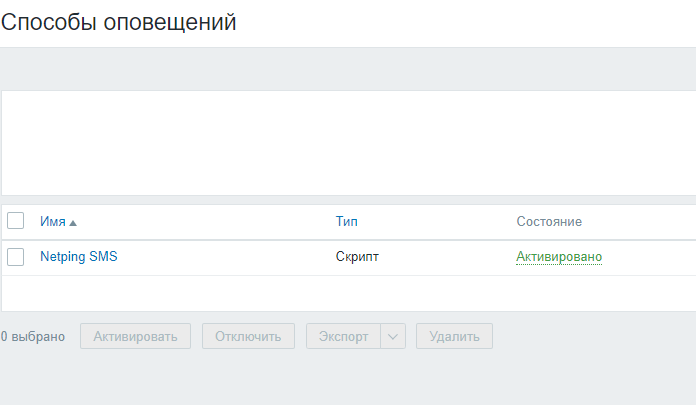The image size is (696, 405).
Task: Tick the select-all checkbox in table header
Action: 16,221
